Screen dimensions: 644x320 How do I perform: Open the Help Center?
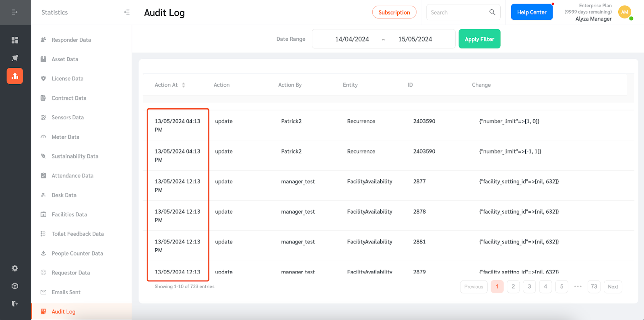532,12
